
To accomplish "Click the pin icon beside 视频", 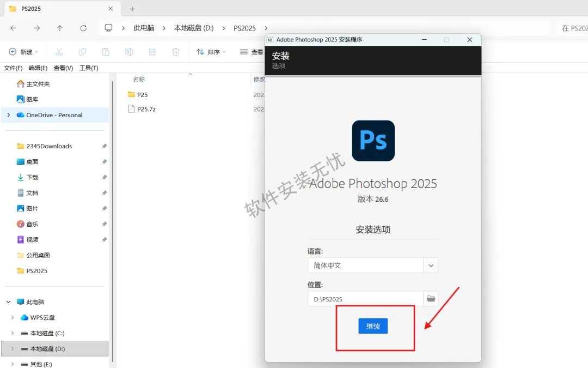I will [104, 239].
